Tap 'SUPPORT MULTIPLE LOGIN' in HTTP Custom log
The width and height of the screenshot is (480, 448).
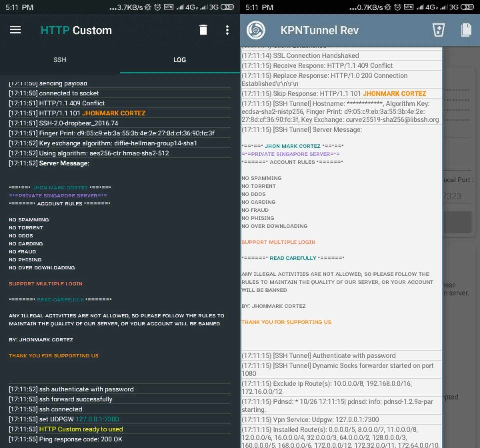click(x=45, y=283)
